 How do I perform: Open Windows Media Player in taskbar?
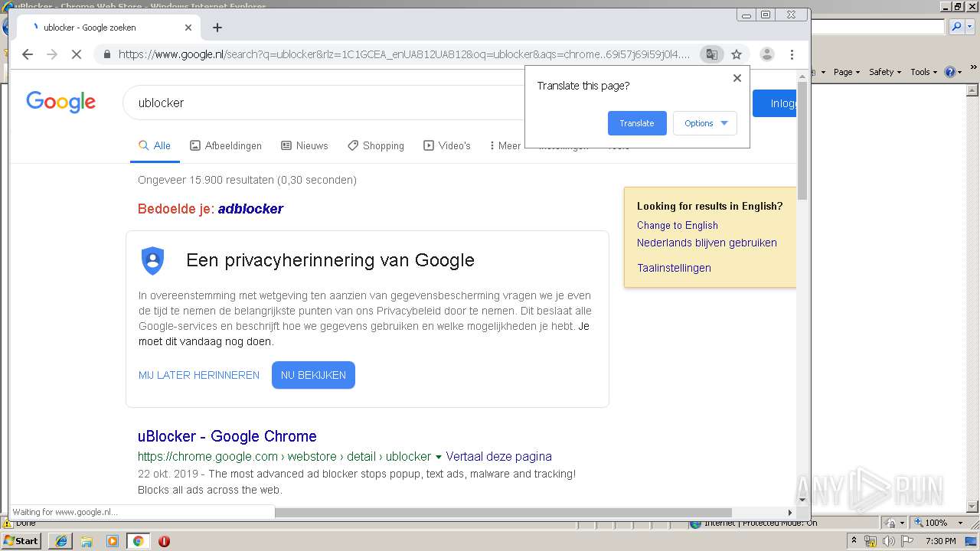tap(113, 541)
